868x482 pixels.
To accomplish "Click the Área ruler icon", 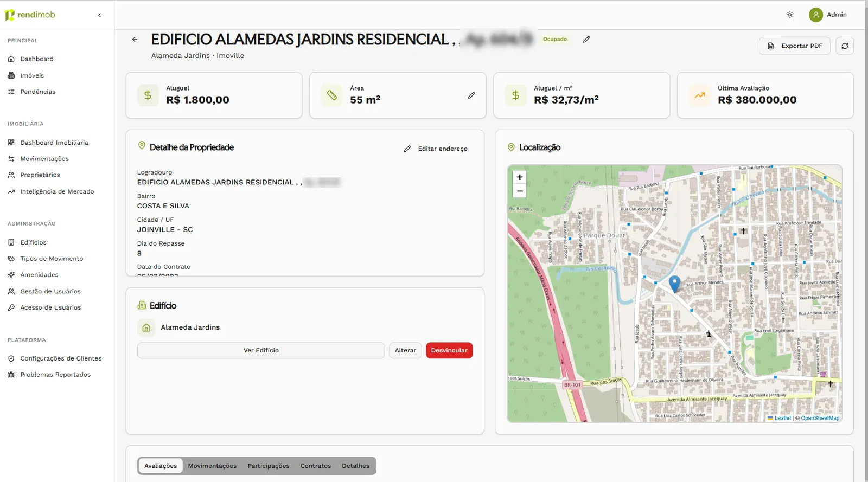I will [x=331, y=95].
